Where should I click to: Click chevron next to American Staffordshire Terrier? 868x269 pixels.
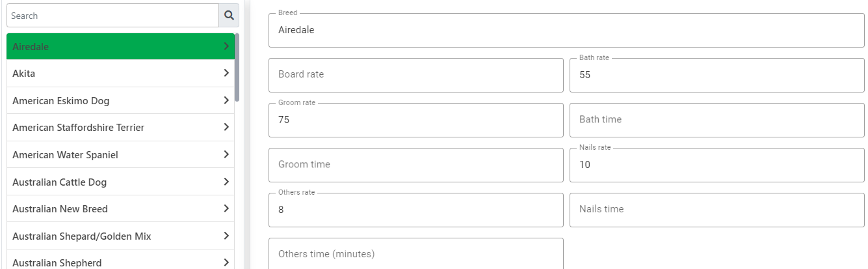tap(226, 127)
